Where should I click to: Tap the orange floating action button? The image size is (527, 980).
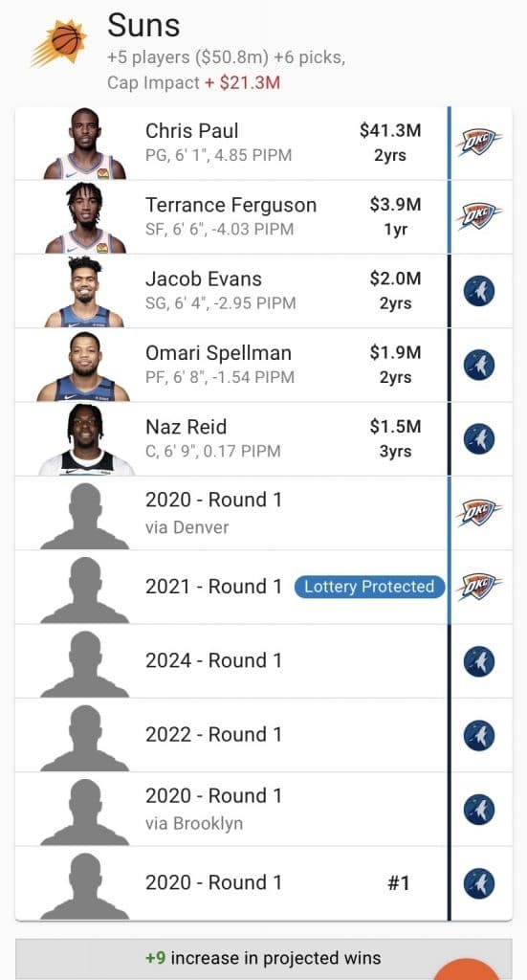click(x=467, y=969)
